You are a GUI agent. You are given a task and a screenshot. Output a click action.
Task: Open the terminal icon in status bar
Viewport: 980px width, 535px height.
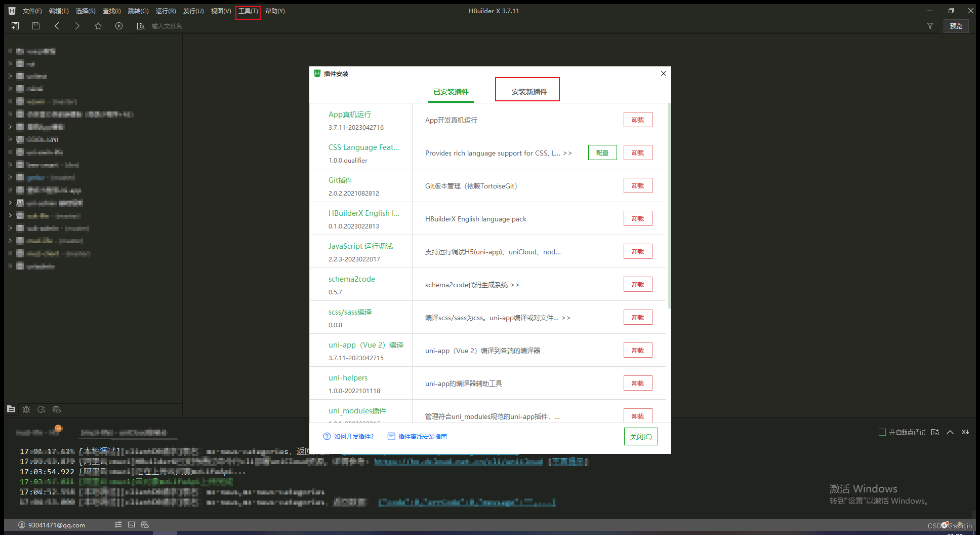click(132, 525)
